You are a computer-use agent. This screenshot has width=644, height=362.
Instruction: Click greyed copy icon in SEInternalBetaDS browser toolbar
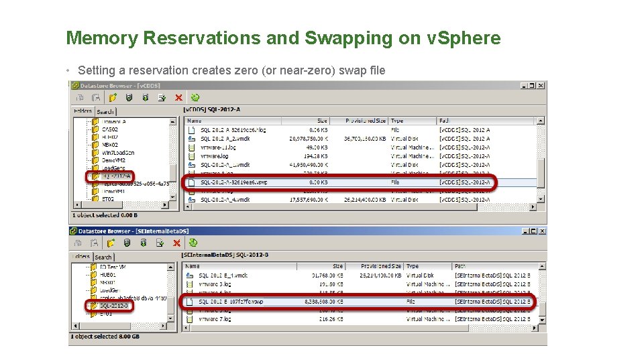point(78,243)
